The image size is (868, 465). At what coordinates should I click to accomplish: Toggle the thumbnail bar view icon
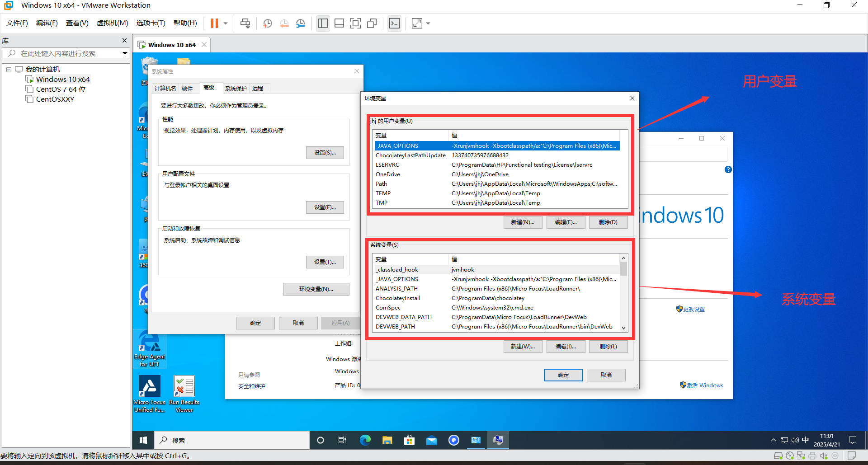tap(339, 23)
